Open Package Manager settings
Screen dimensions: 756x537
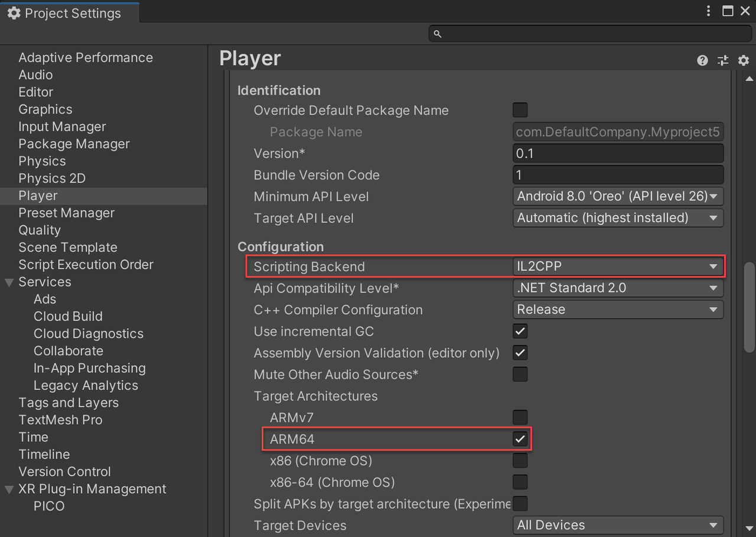point(74,144)
